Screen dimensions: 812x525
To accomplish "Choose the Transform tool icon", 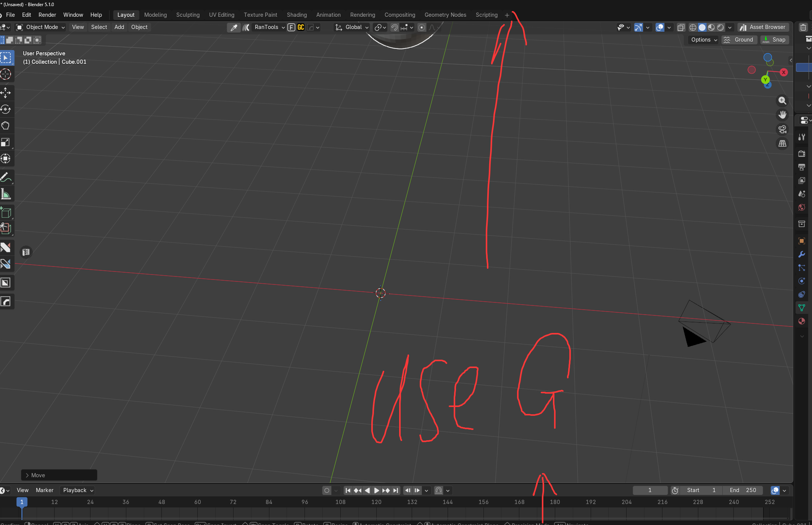I will coord(6,158).
